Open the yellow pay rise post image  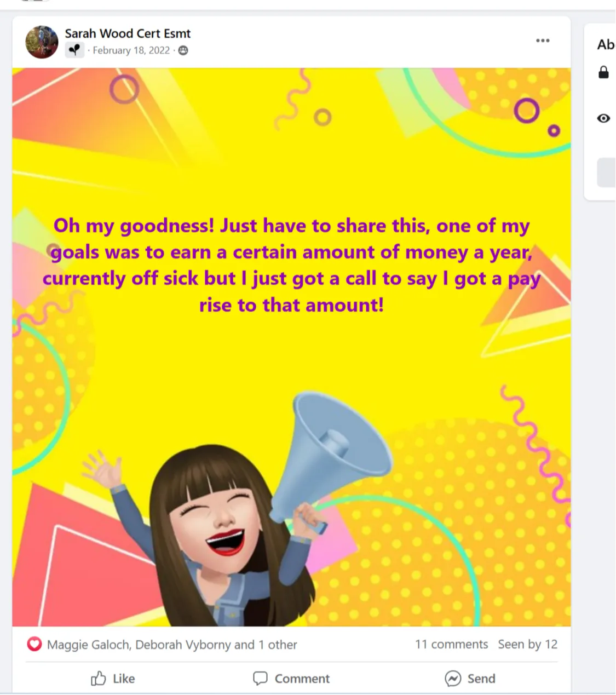click(x=291, y=347)
